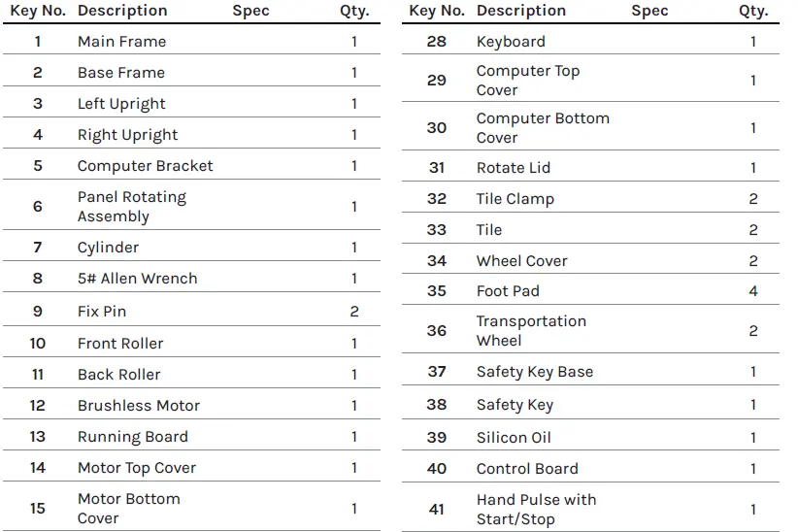Select "Motor Top Cover" text

[x=137, y=468]
